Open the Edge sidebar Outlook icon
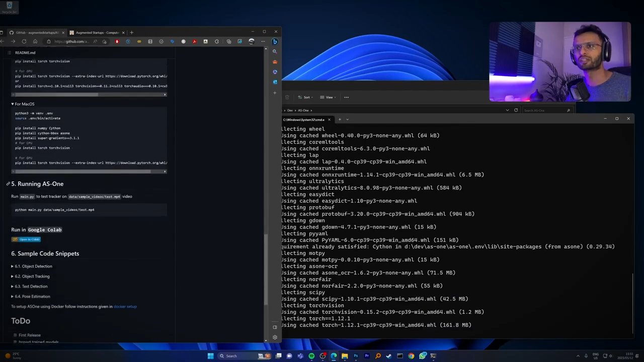Viewport: 644px width, 362px height. [x=275, y=81]
